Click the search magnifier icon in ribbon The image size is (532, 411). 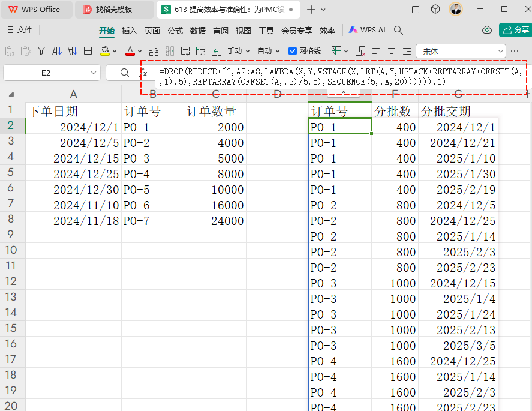pos(398,30)
